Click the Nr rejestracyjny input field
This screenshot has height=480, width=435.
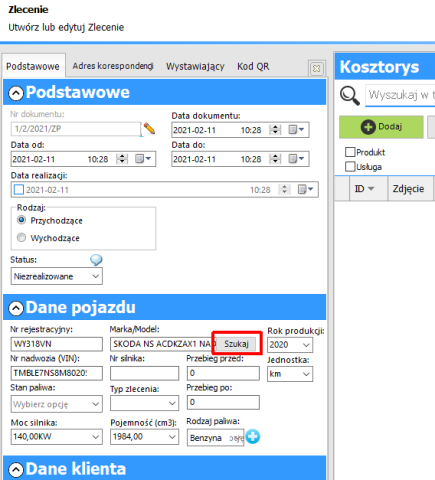coord(57,344)
